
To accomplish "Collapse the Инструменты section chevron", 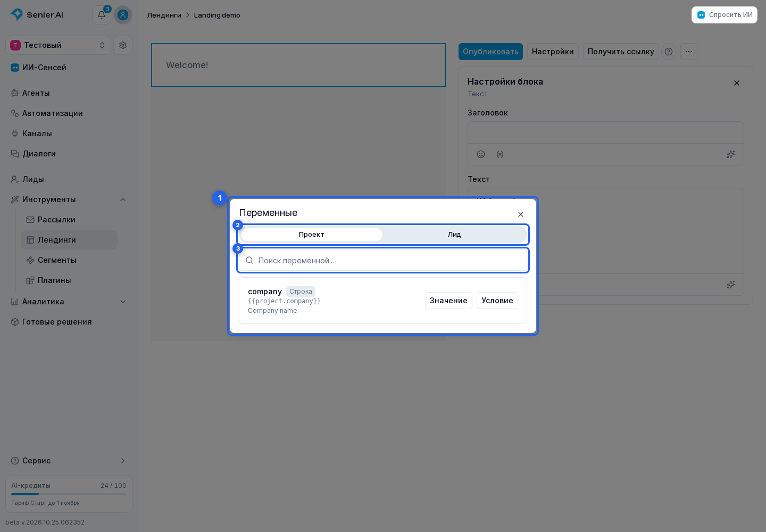I will tap(123, 199).
